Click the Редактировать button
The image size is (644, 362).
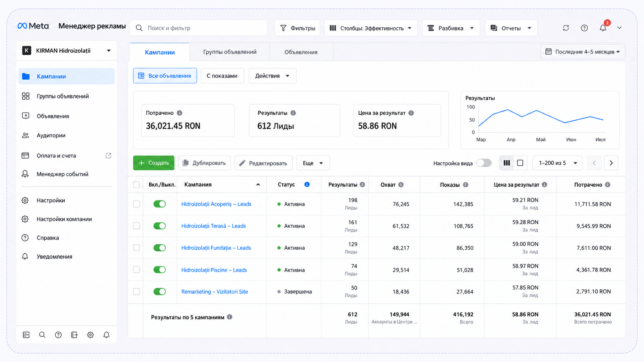click(263, 163)
